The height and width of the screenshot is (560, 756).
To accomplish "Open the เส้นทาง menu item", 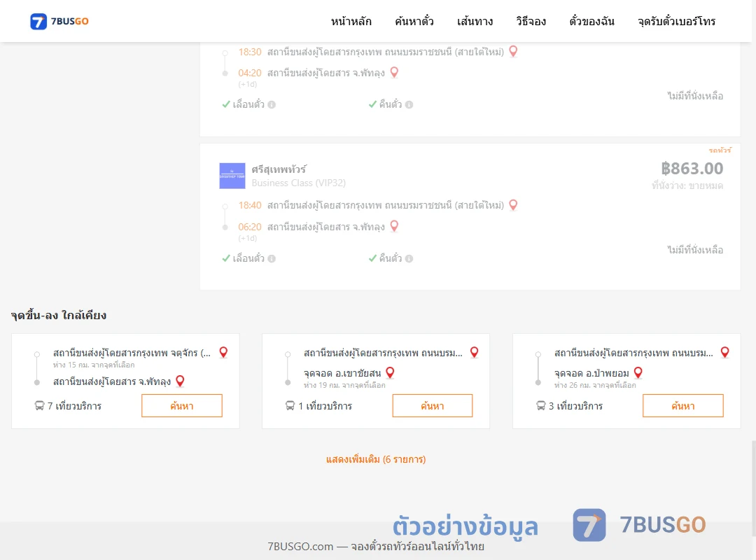I will (x=475, y=21).
